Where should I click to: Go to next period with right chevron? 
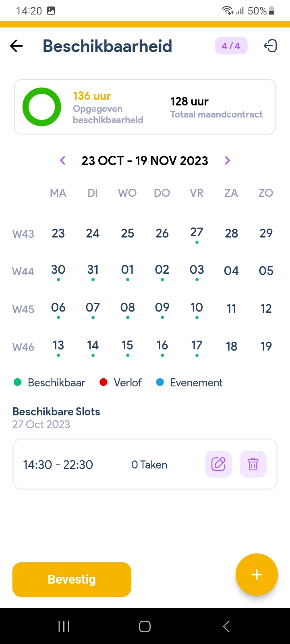pos(228,161)
